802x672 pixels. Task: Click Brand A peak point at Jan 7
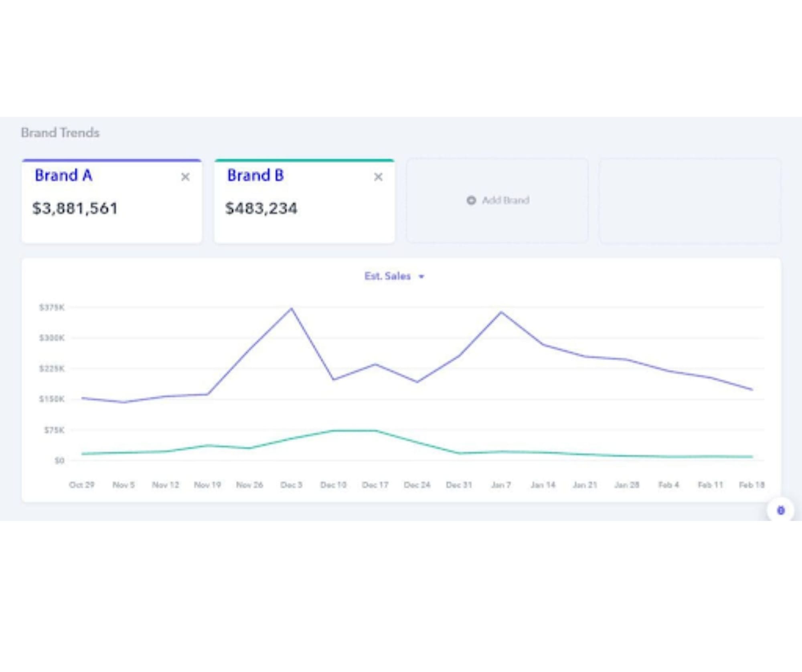point(501,312)
